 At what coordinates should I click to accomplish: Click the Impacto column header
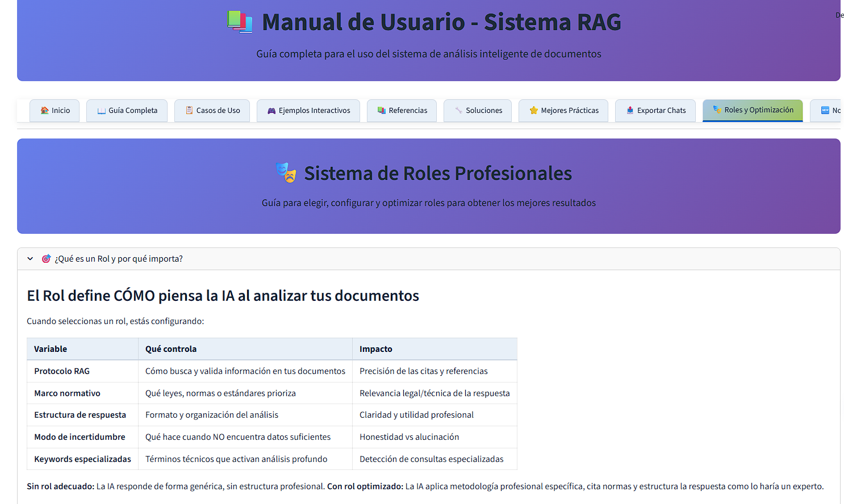click(376, 349)
